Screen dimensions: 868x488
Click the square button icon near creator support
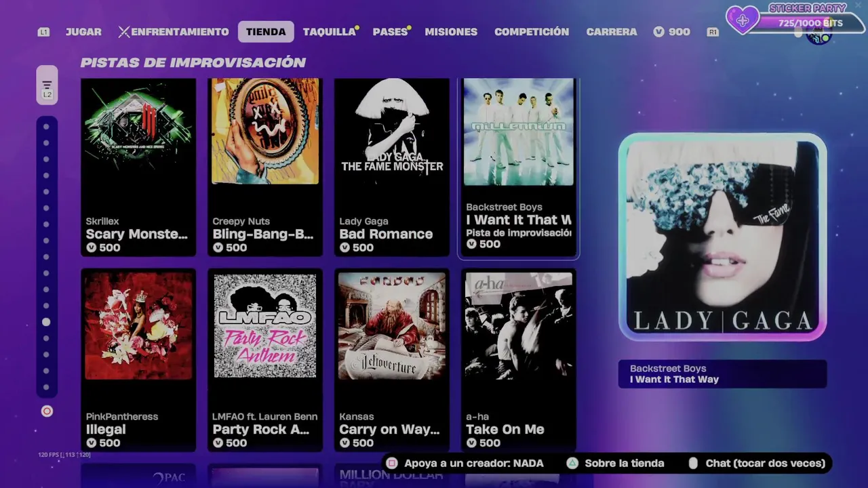[392, 464]
